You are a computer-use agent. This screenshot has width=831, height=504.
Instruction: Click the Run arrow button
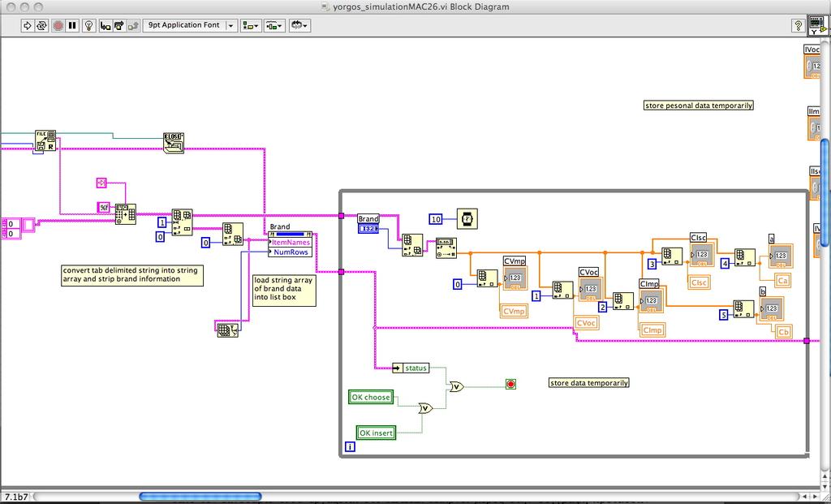[x=28, y=25]
